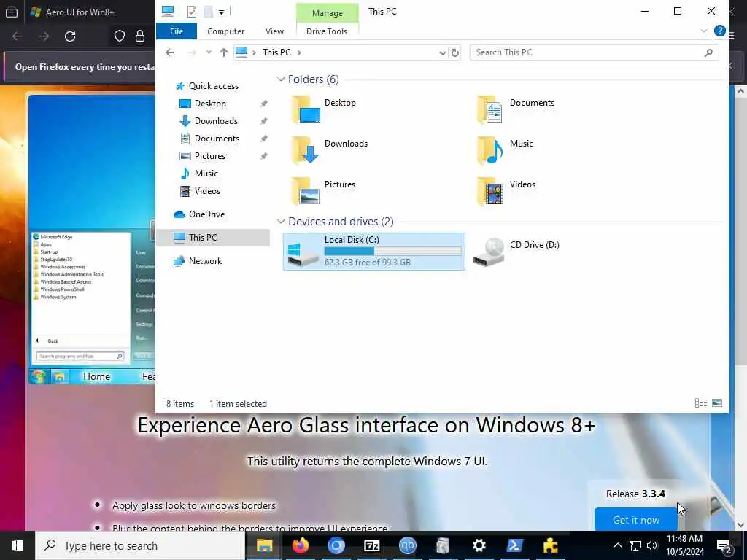
Task: Open Settings gear from the taskbar
Action: tap(479, 545)
